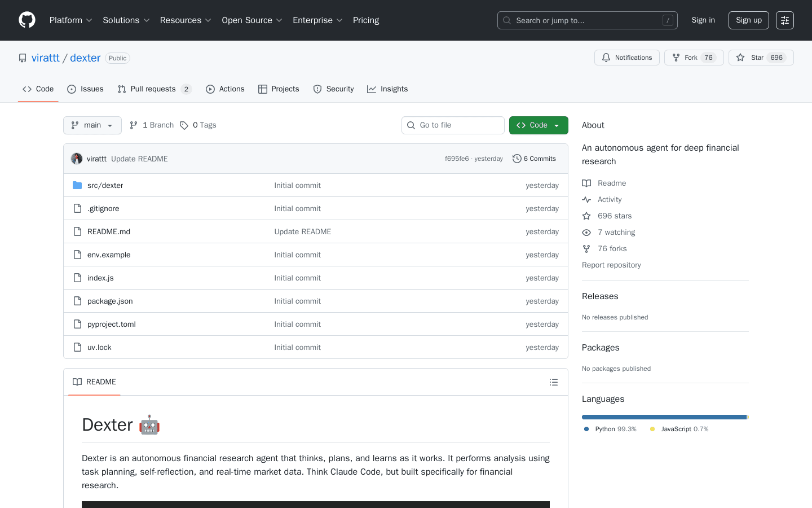812x508 pixels.
Task: Open the Insights tab
Action: coord(387,89)
